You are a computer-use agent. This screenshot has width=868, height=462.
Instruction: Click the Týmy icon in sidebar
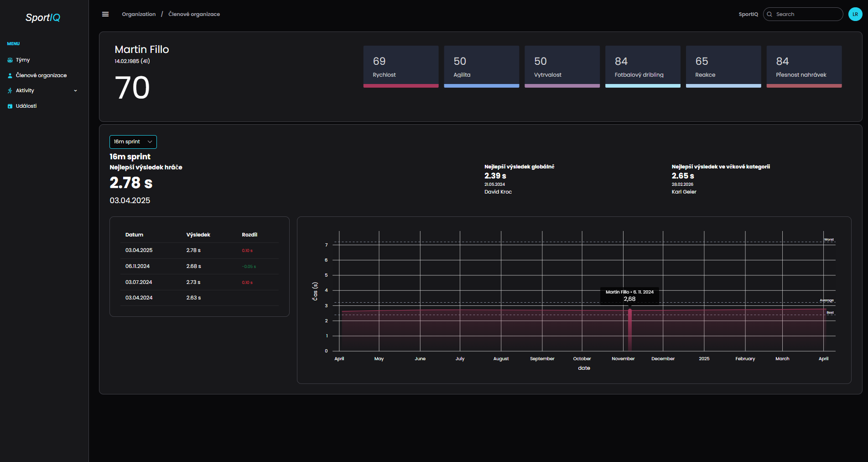10,60
